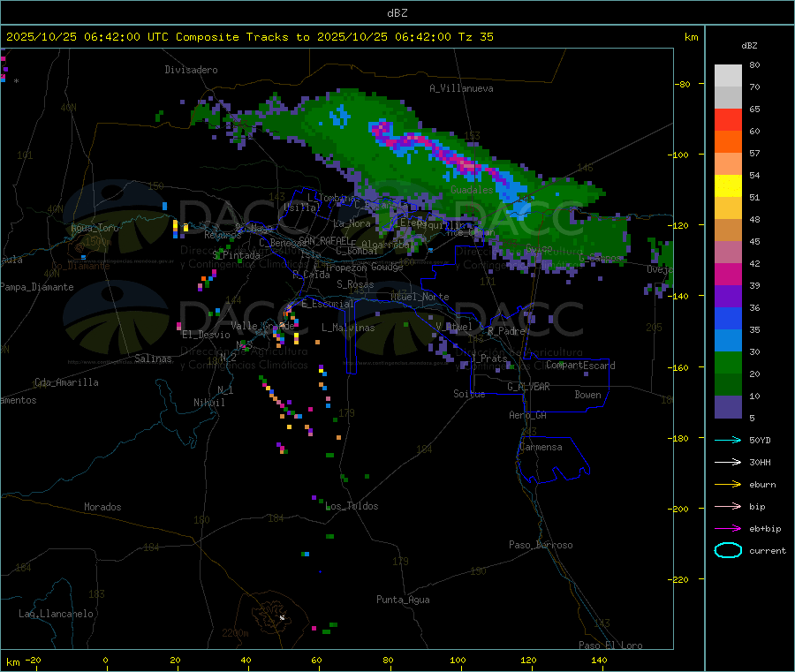
Task: Click the Aero_GA map label
Action: (528, 415)
